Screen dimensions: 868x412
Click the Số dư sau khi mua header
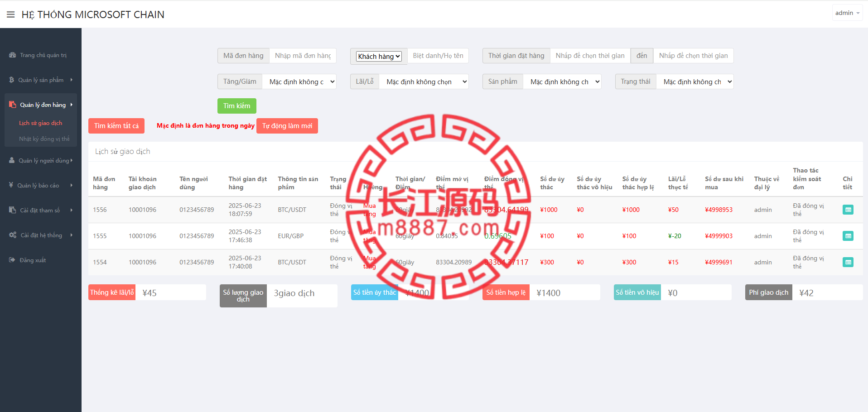(724, 183)
